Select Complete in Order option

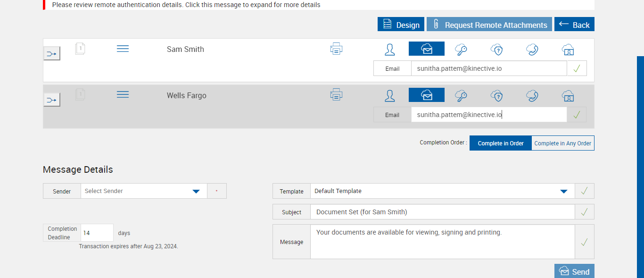pyautogui.click(x=501, y=143)
